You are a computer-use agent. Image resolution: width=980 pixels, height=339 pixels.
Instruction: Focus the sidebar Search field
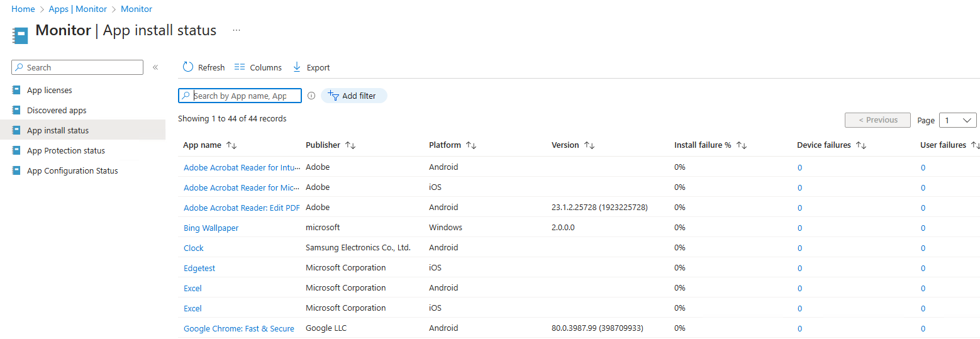tap(77, 67)
